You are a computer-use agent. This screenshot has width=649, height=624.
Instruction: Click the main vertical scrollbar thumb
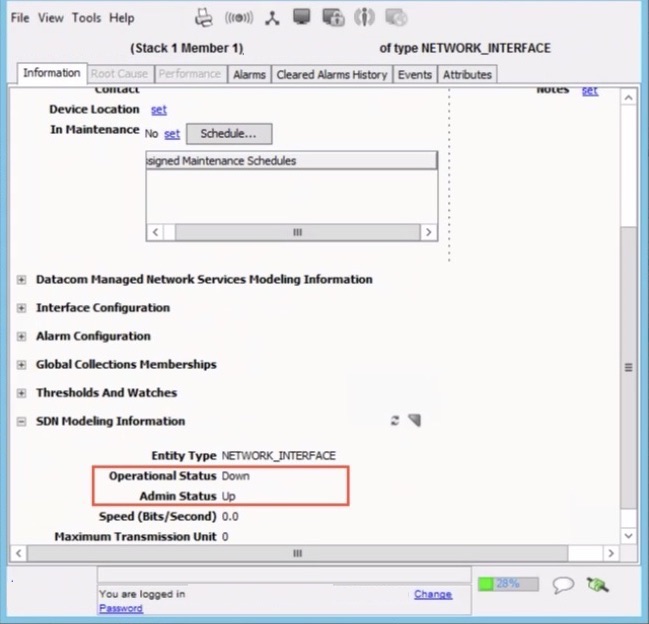628,367
